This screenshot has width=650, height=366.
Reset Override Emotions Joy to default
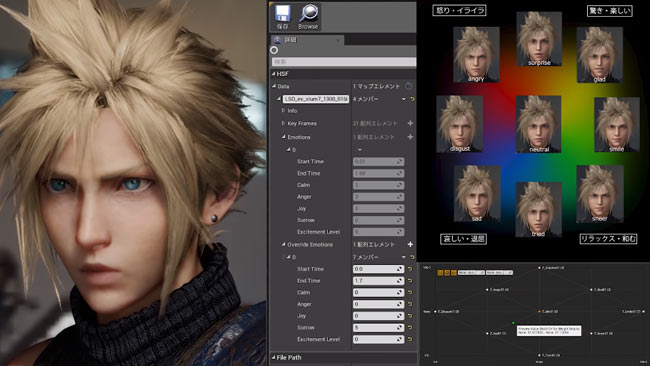click(x=410, y=316)
